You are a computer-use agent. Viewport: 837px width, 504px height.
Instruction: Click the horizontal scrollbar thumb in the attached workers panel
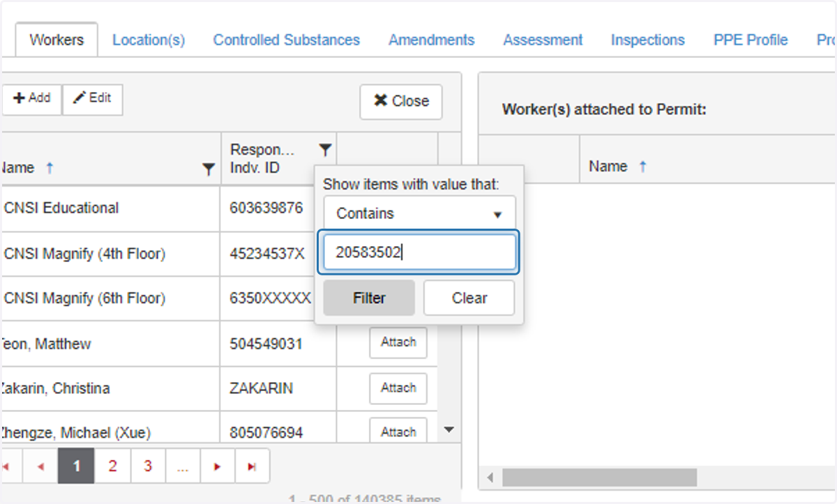[599, 478]
